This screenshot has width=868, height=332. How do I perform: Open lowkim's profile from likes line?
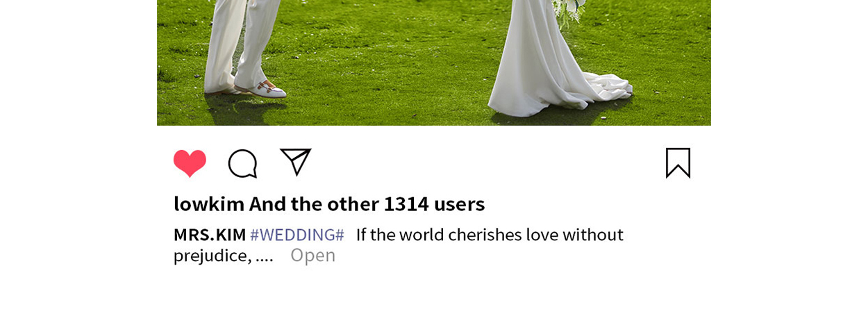[209, 204]
